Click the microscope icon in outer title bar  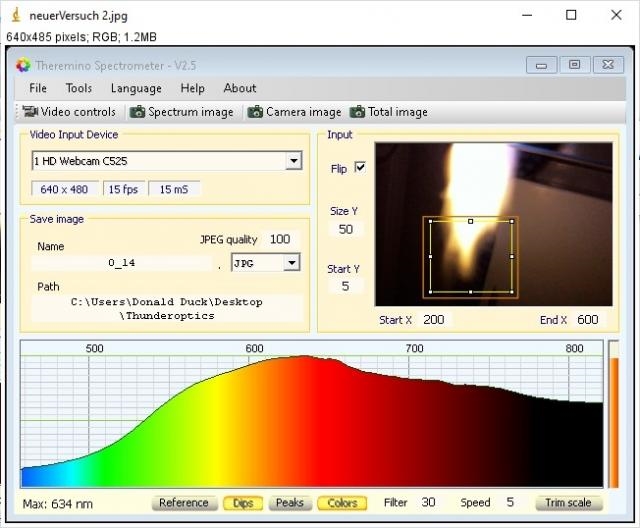[15, 15]
